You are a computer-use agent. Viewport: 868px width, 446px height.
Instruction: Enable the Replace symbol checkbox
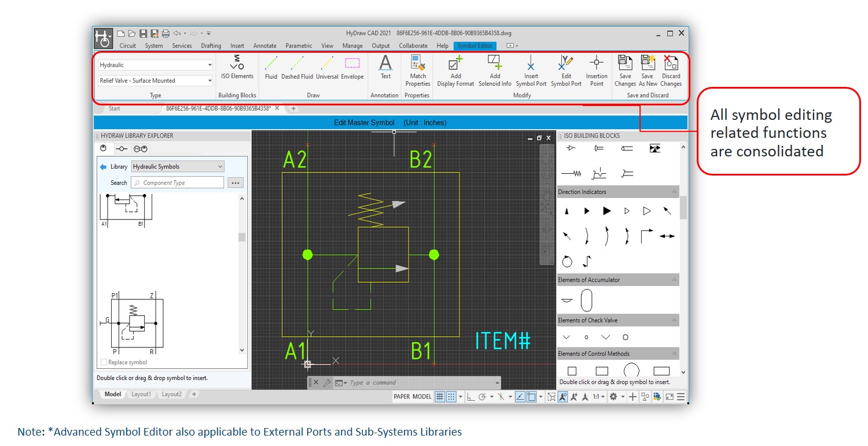pyautogui.click(x=104, y=362)
